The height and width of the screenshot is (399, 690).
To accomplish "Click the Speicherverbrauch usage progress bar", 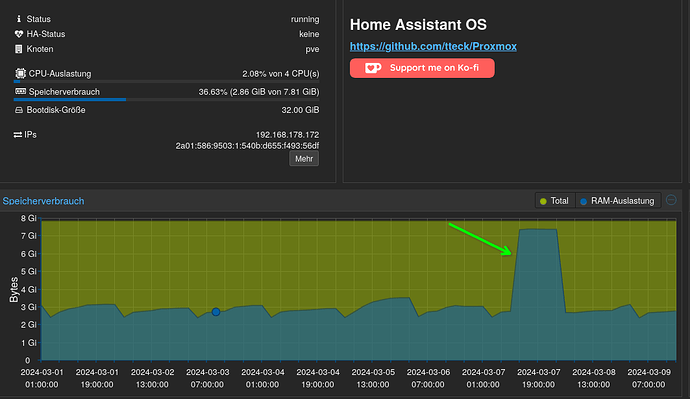I will [166, 99].
